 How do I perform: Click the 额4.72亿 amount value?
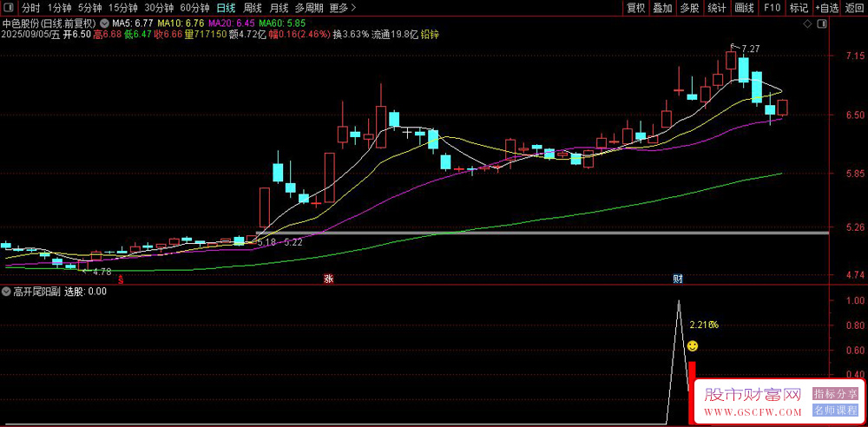coord(247,35)
